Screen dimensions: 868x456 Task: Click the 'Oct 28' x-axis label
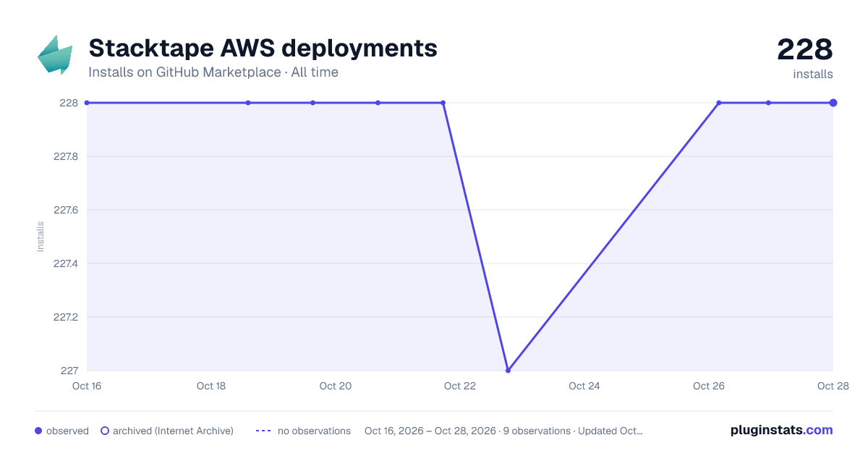(833, 386)
